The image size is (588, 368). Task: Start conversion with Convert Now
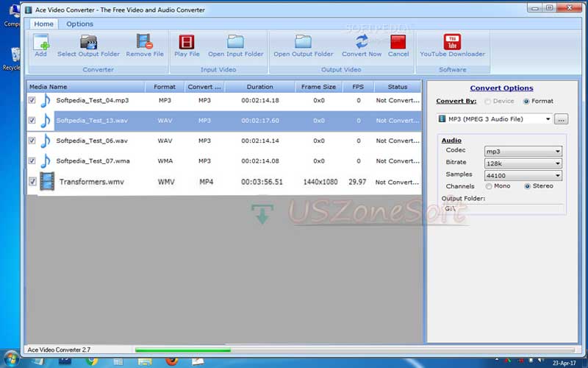[x=362, y=46]
